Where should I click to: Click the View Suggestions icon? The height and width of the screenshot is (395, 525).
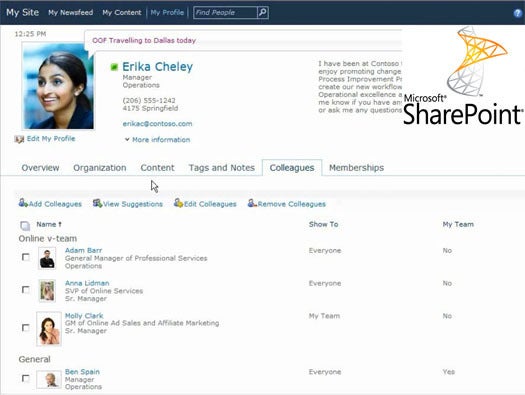tap(97, 203)
